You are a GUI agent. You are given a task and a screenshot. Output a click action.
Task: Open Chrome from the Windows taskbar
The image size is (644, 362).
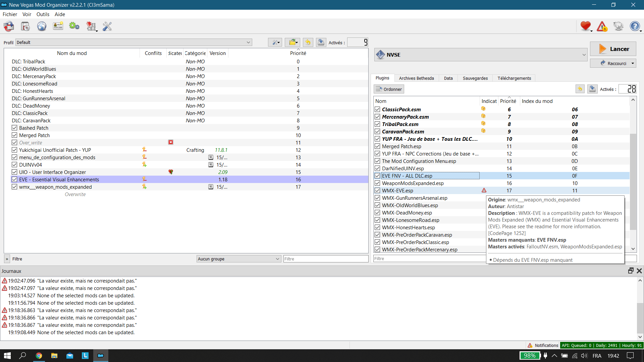click(39, 356)
